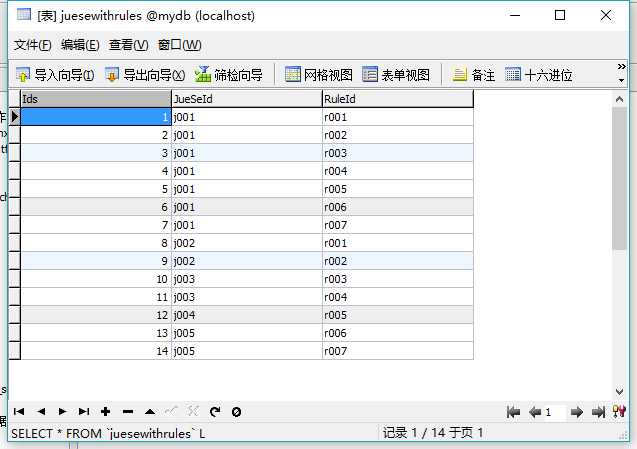Click the RuleId column header
The width and height of the screenshot is (637, 449).
point(398,99)
